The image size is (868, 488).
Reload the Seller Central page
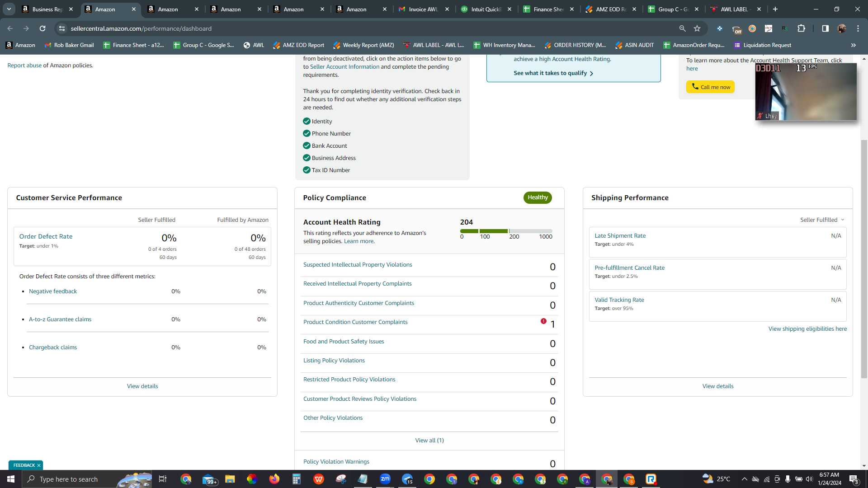(42, 28)
